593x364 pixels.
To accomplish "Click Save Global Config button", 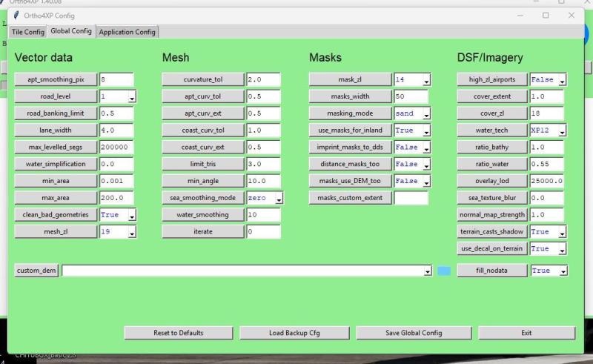I will point(414,333).
